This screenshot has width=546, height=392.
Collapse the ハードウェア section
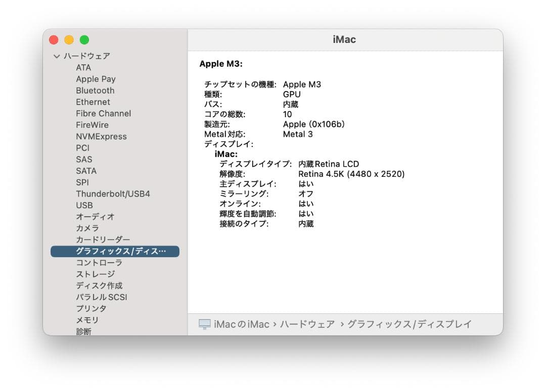(57, 56)
